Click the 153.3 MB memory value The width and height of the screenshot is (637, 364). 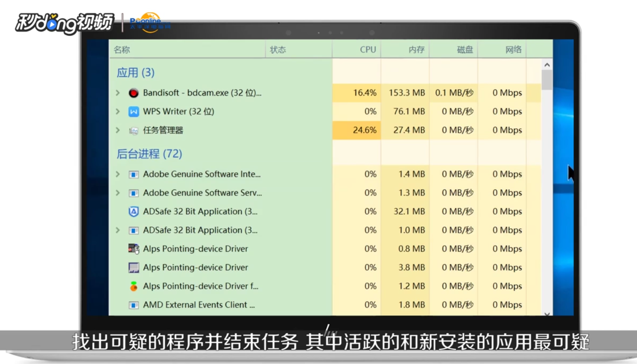pos(406,93)
